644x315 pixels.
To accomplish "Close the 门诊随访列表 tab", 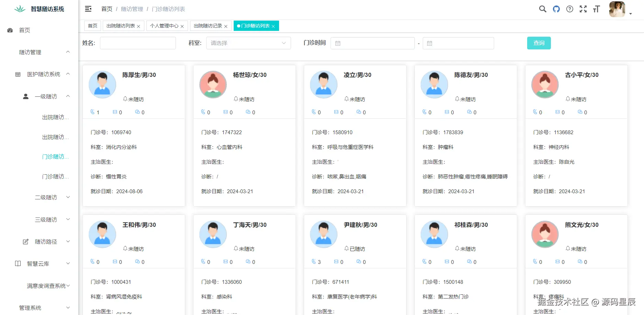I will (x=273, y=26).
